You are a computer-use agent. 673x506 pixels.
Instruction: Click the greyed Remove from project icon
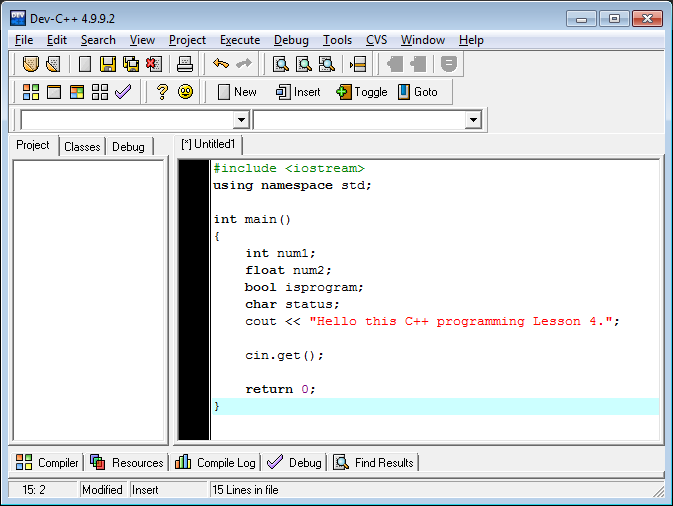[x=418, y=64]
